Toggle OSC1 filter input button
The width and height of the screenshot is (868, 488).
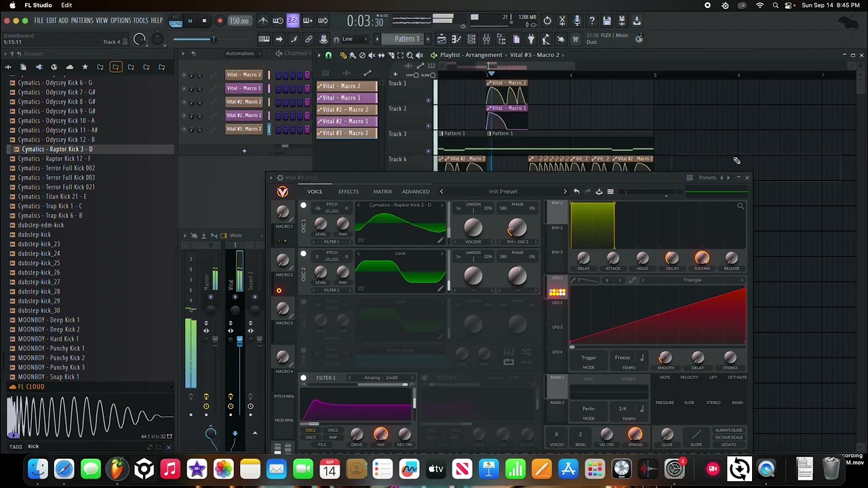click(x=311, y=430)
